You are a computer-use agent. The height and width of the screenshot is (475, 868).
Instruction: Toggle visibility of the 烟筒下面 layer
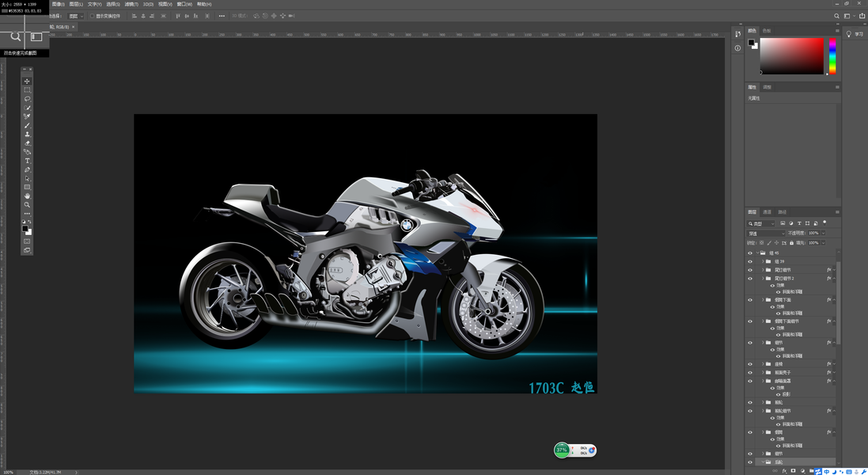click(x=750, y=300)
